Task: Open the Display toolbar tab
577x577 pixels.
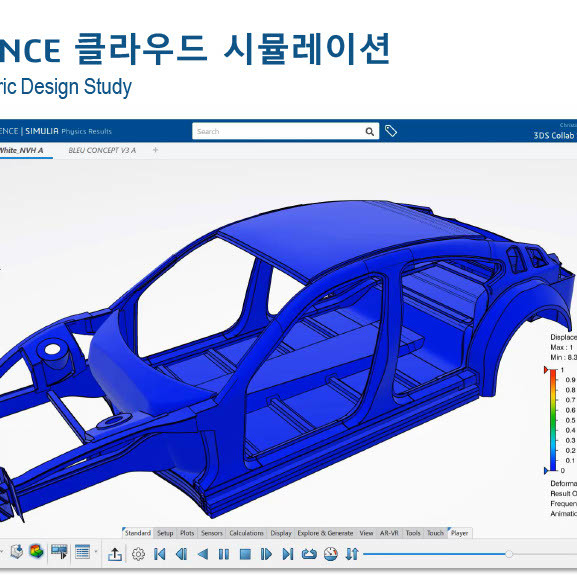Action: [281, 533]
